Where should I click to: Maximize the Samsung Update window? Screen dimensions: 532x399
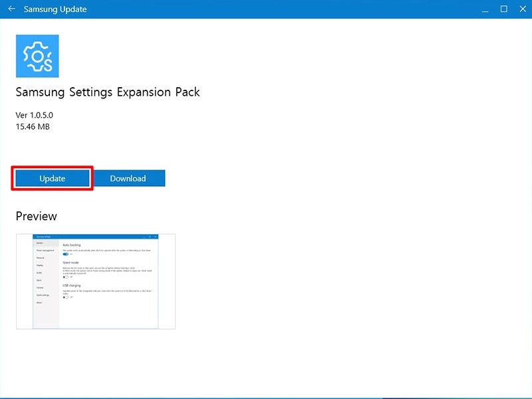tap(504, 9)
